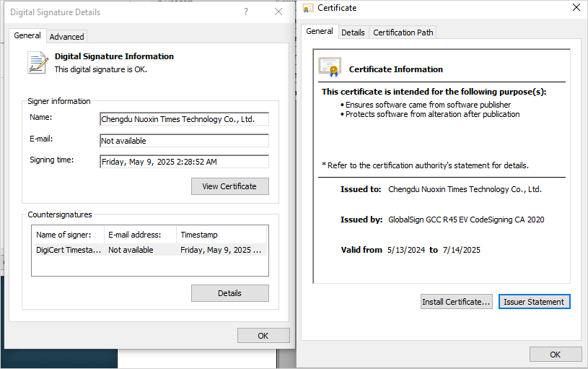Close the Digital Signature Details dialog
The width and height of the screenshot is (588, 369).
coord(278,12)
